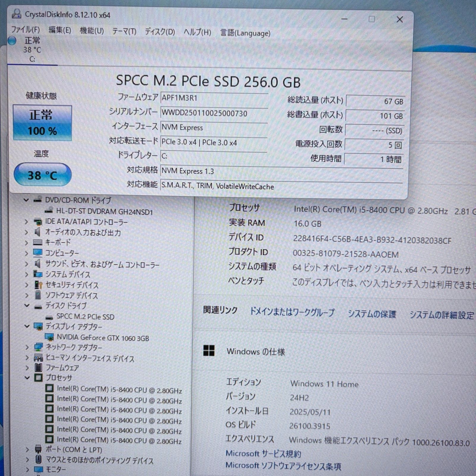Click the ファームウェア chip icon

(38, 368)
